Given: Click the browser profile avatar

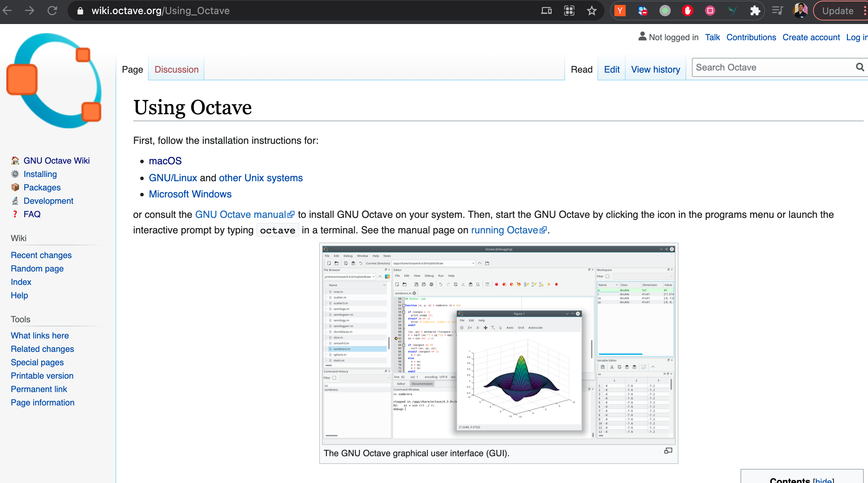Looking at the screenshot, I should click(x=800, y=11).
